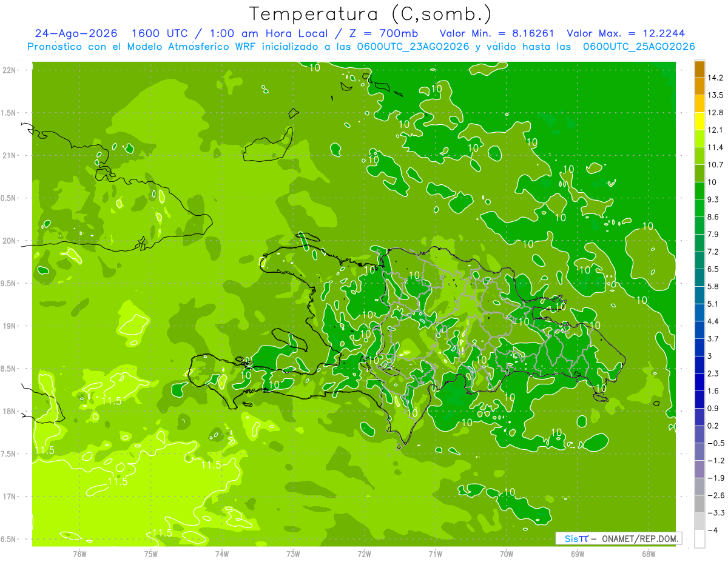The height and width of the screenshot is (562, 728).
Task: Click the '7.5N' latitude axis label
Action: [8, 454]
